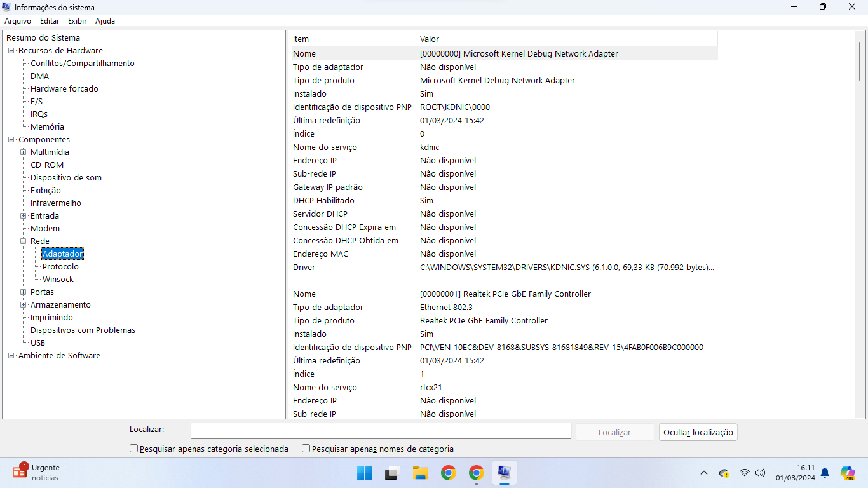Open the Exibir menu
Viewport: 868px width, 488px height.
(x=78, y=21)
